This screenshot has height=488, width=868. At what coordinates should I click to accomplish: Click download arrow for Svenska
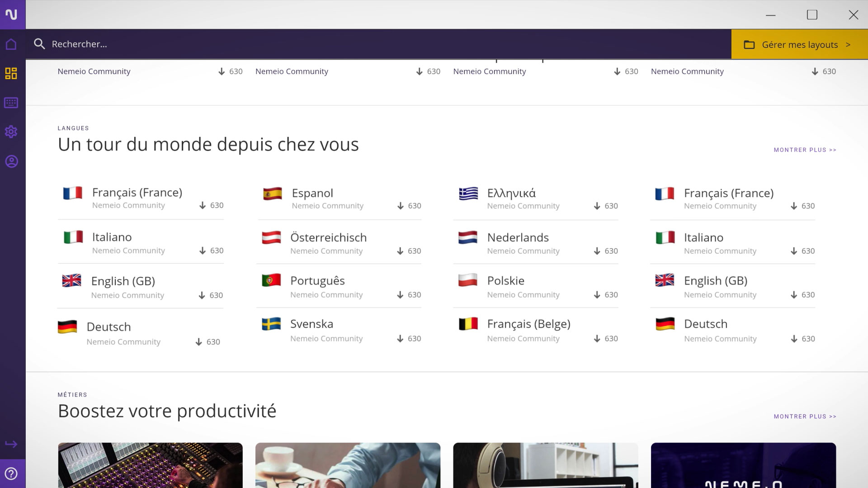tap(400, 339)
